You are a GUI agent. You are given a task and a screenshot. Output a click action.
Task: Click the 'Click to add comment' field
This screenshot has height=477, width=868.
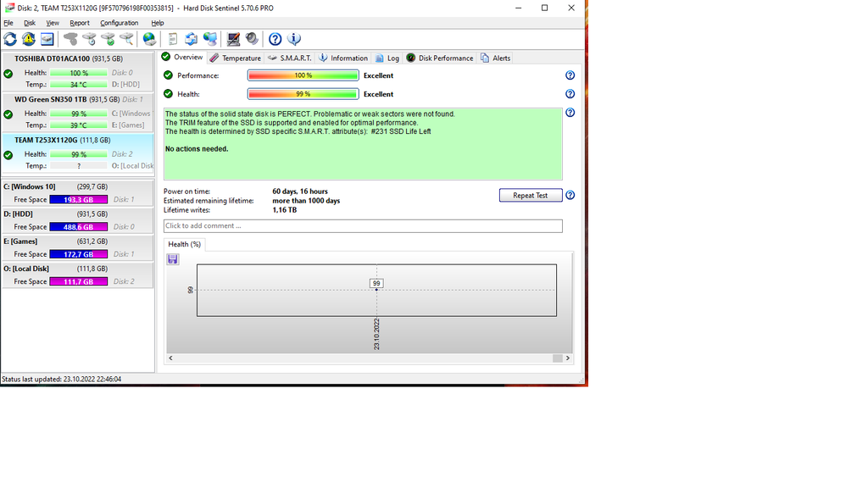(363, 225)
